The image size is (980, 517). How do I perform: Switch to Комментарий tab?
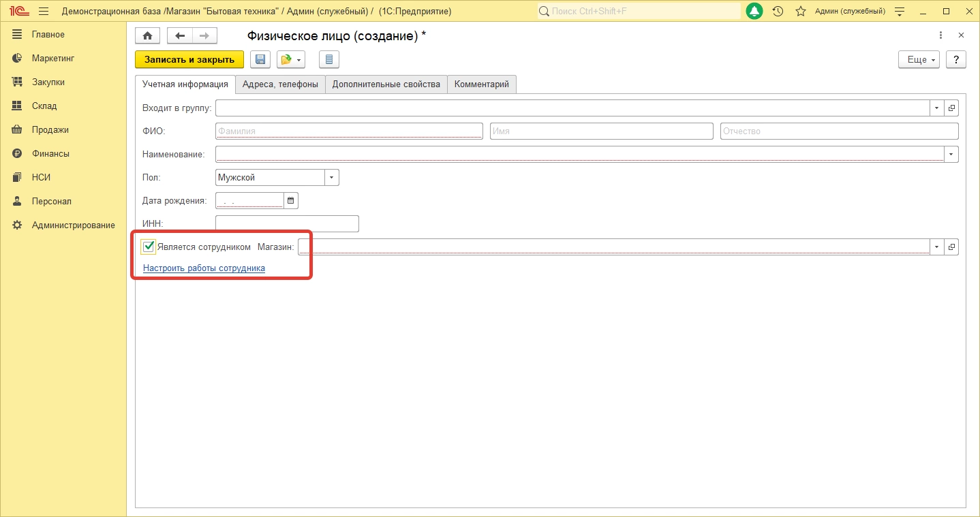pos(482,84)
